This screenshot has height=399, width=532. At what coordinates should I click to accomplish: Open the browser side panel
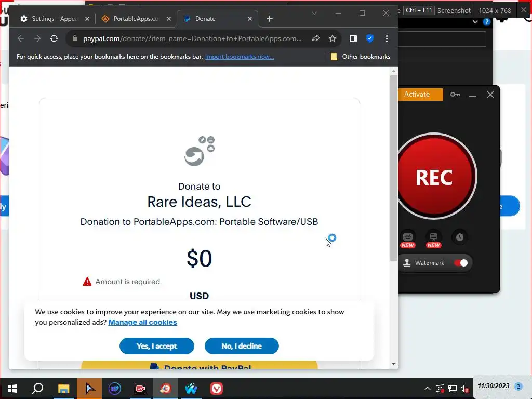353,38
